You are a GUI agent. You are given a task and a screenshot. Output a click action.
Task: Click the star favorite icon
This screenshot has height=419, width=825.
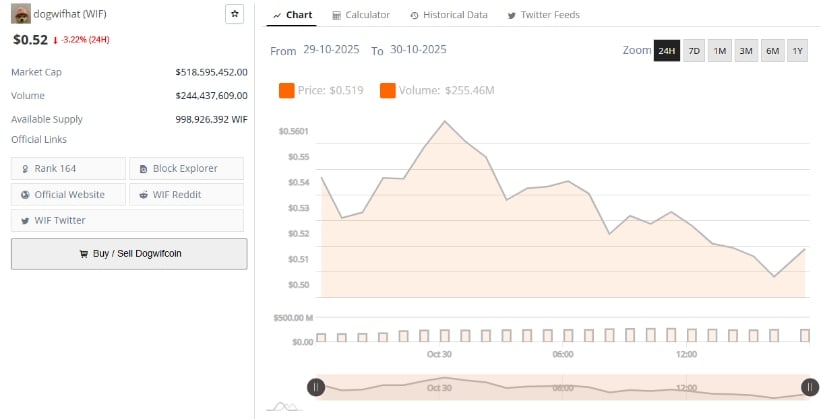pos(234,14)
